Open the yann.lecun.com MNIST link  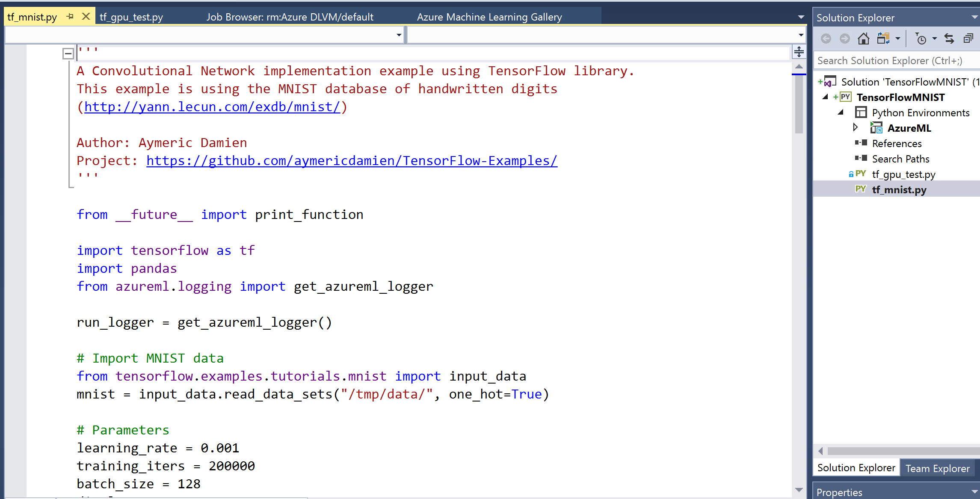point(213,107)
